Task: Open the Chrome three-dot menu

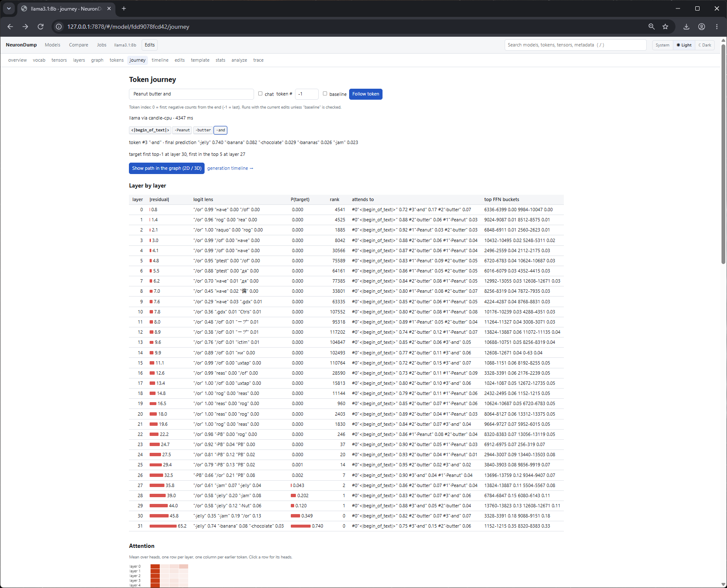Action: [717, 27]
